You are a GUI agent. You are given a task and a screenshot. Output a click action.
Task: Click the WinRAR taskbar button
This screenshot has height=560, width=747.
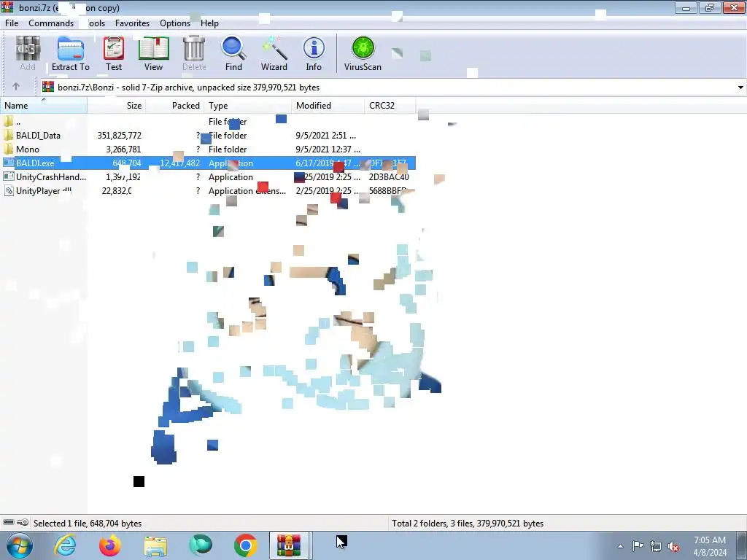(289, 545)
